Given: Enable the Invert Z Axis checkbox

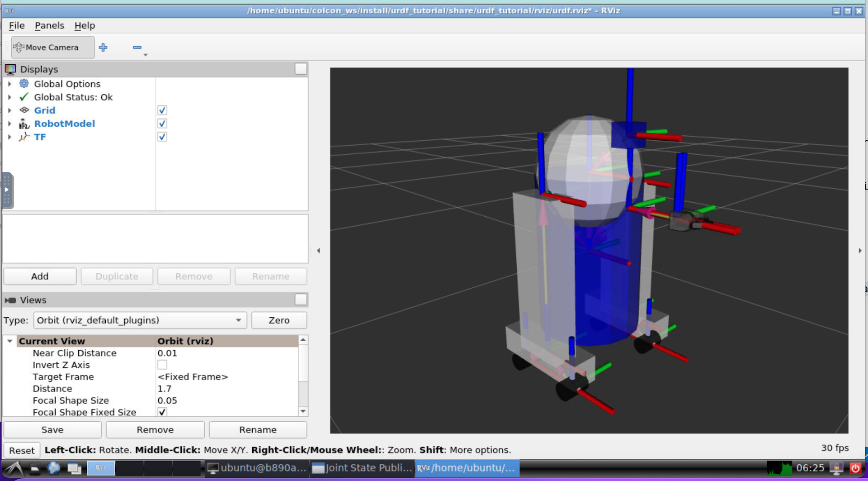Looking at the screenshot, I should point(162,365).
